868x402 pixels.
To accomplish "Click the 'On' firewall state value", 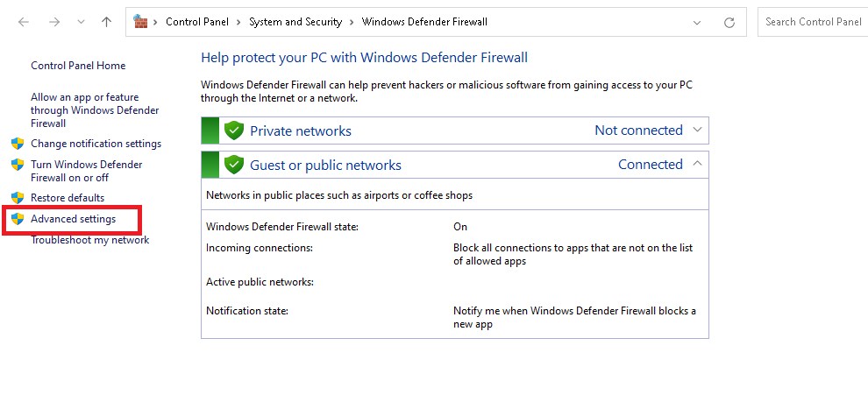I will coord(460,227).
